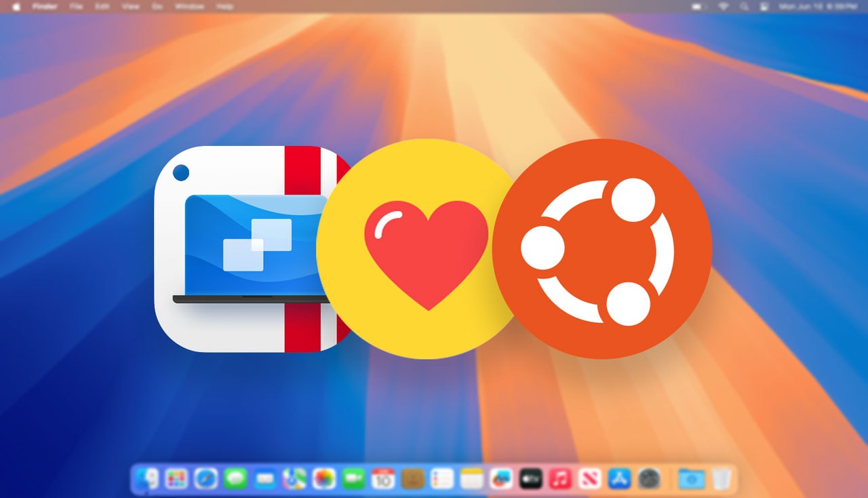The image size is (868, 498).
Task: Open Messages in the dock
Action: pos(236,479)
